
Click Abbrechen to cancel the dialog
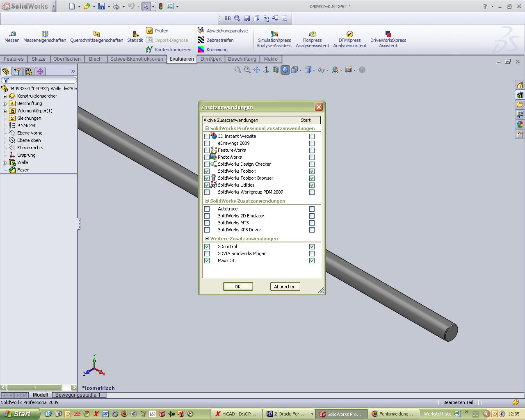point(285,287)
